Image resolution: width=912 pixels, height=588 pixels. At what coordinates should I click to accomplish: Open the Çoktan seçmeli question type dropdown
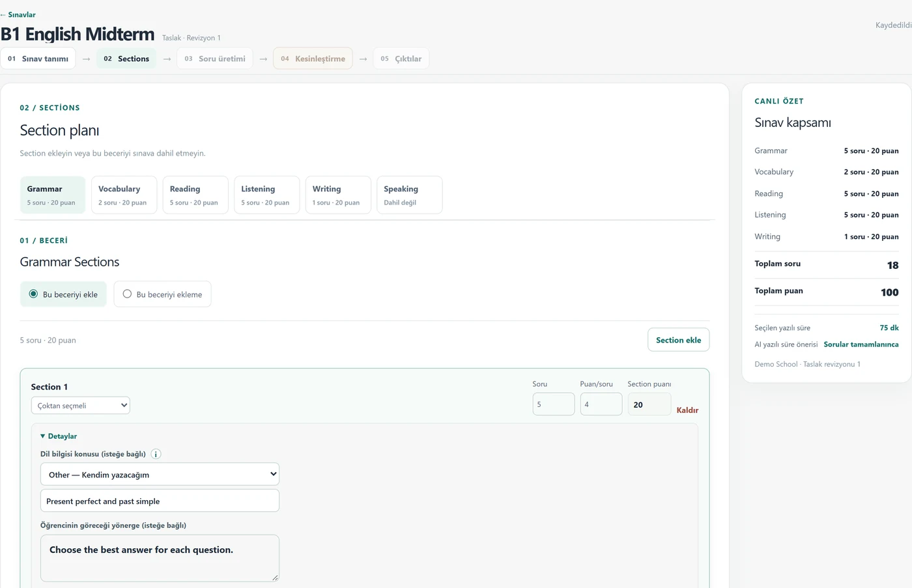coord(81,406)
